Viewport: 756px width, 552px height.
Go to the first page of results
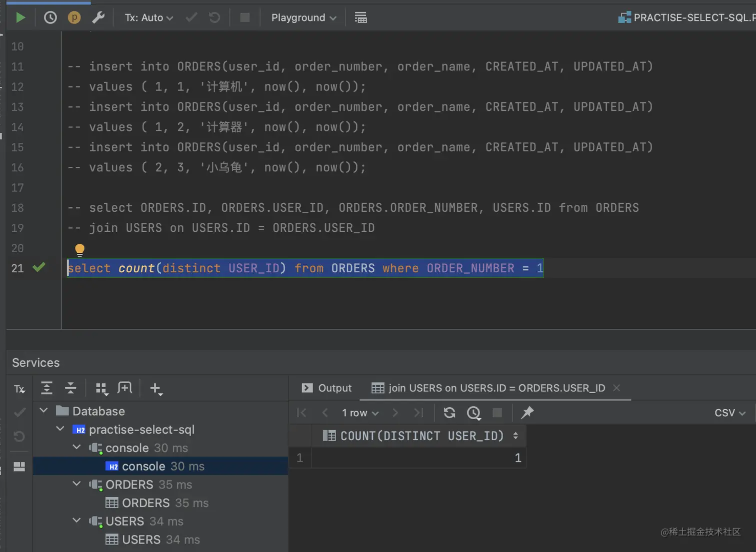tap(302, 413)
